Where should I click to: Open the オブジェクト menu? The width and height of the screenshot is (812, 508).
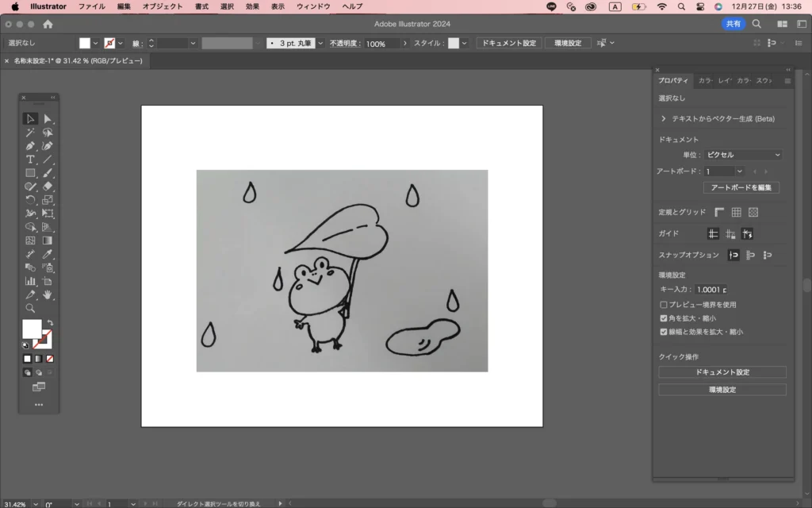click(x=162, y=6)
